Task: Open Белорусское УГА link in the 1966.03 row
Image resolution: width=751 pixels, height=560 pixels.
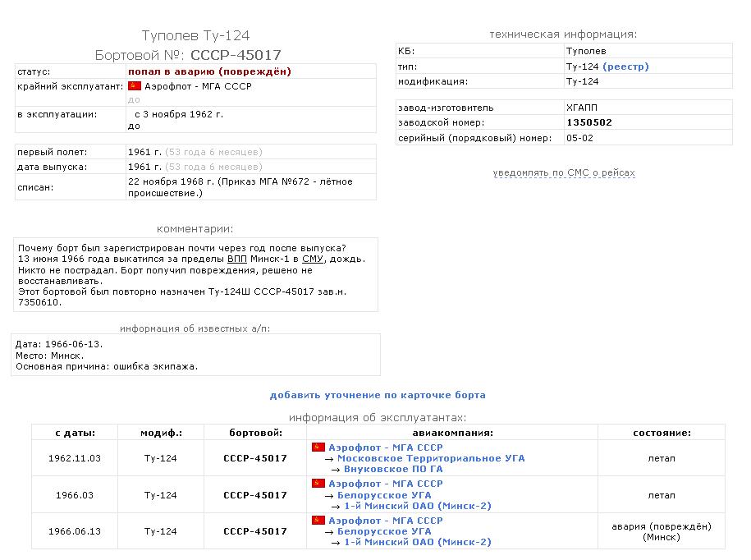Action: tap(385, 495)
